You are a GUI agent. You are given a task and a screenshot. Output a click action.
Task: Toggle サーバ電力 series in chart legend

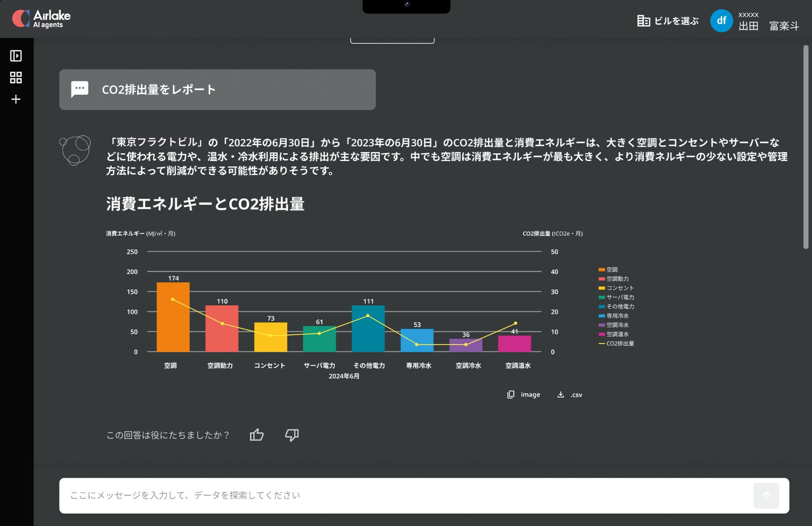point(616,297)
